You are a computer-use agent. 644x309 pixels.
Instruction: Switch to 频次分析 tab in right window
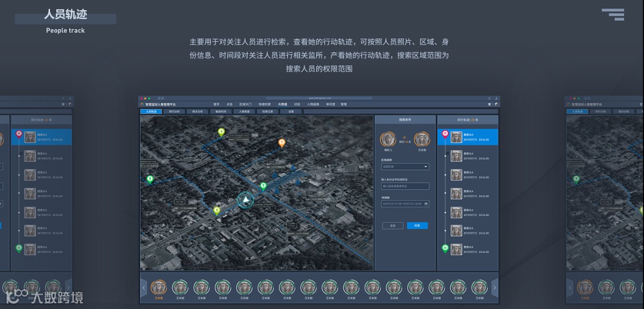click(x=624, y=112)
